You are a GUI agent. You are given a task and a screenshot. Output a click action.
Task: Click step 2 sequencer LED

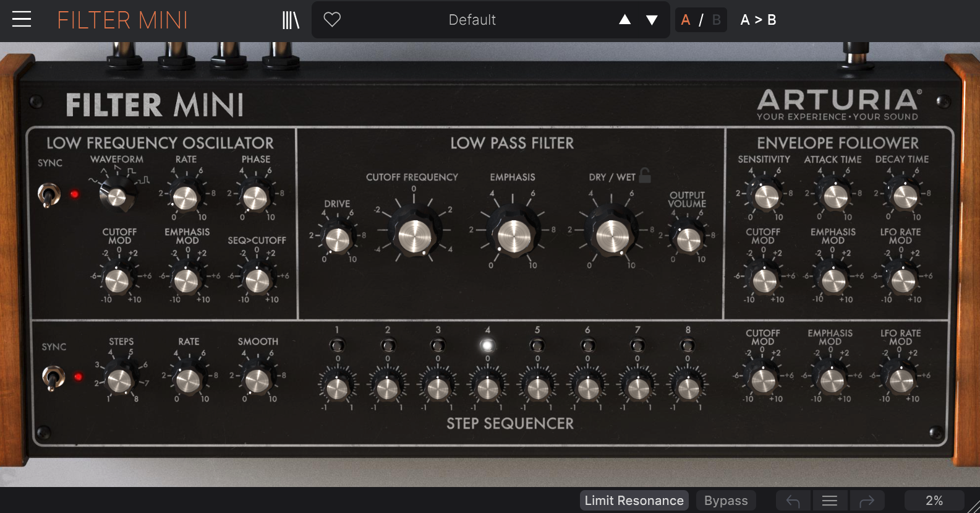tap(388, 345)
